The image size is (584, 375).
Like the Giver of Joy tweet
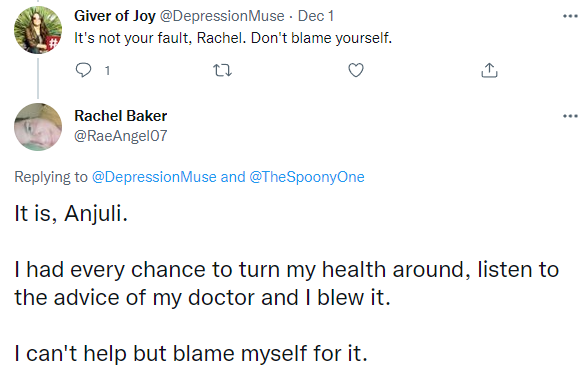[x=356, y=70]
